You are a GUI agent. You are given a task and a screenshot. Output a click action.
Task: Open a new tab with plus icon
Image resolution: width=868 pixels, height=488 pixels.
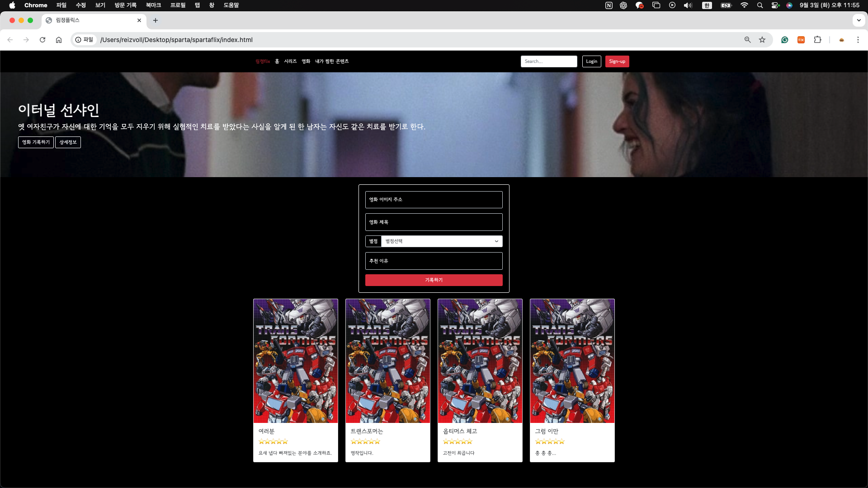(x=156, y=20)
